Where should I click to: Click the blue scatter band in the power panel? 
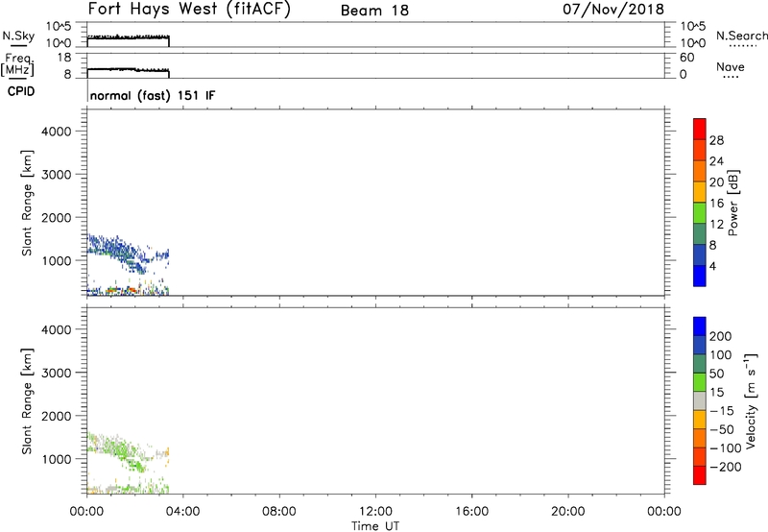[115, 252]
